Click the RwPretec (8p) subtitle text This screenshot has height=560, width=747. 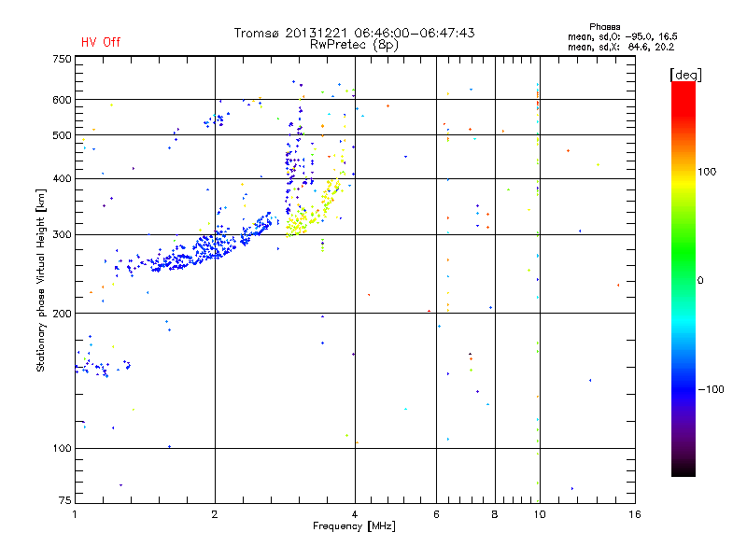tap(354, 44)
